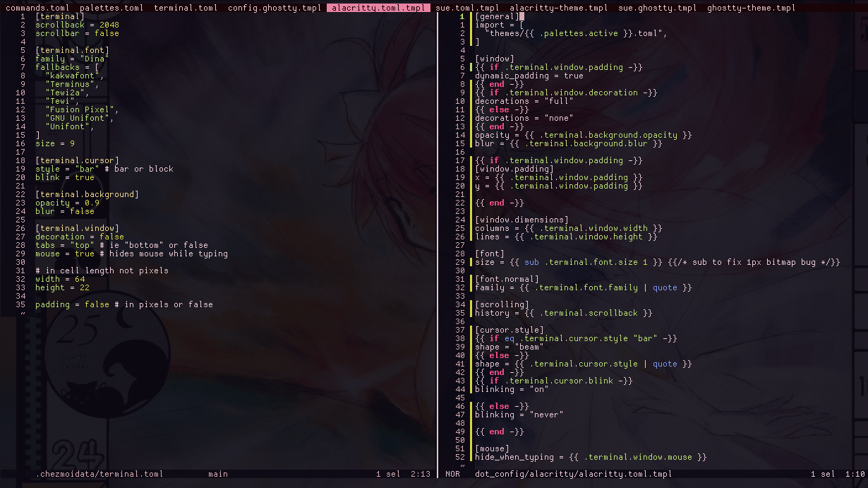Click the decorations = "none" line
Screen dimensions: 868x488
(524, 118)
